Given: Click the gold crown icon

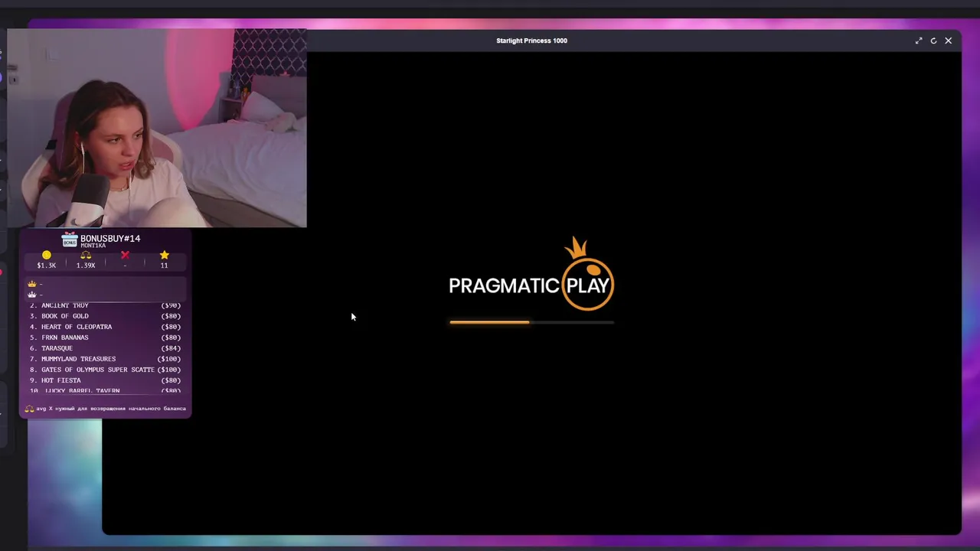Looking at the screenshot, I should tap(32, 284).
